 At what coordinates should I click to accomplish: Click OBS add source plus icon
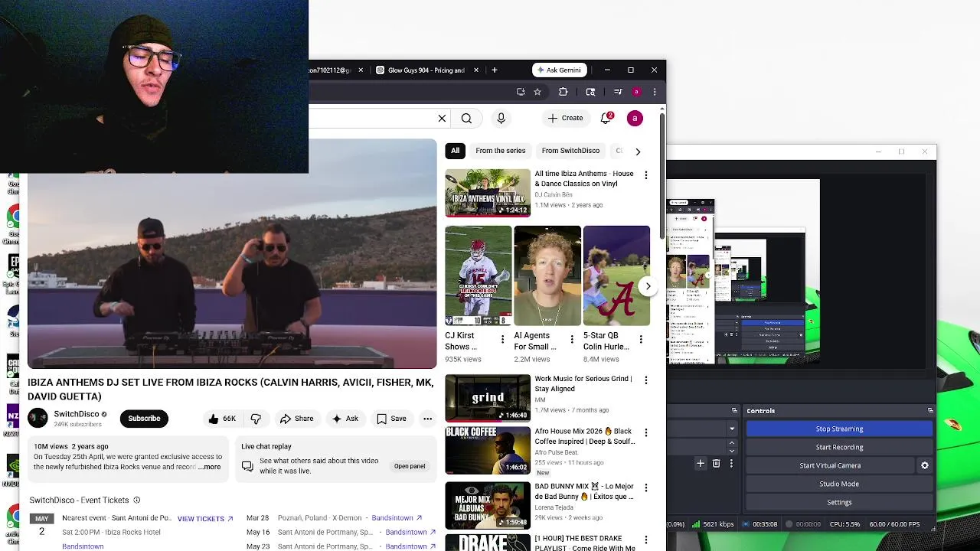click(x=700, y=463)
